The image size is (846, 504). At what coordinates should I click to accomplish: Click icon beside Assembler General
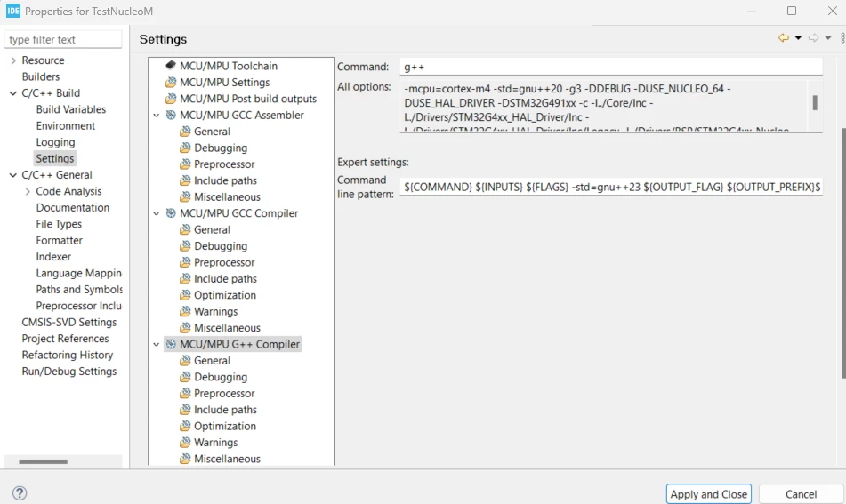(x=185, y=131)
